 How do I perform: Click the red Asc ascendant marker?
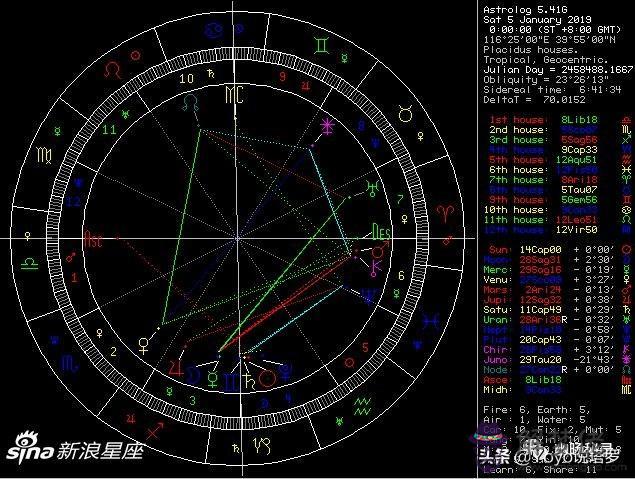(x=93, y=239)
